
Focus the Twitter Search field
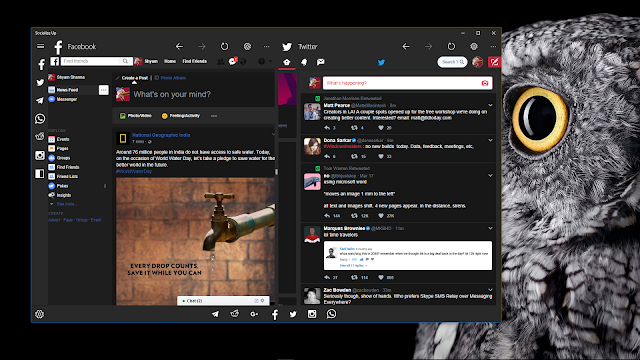(452, 62)
